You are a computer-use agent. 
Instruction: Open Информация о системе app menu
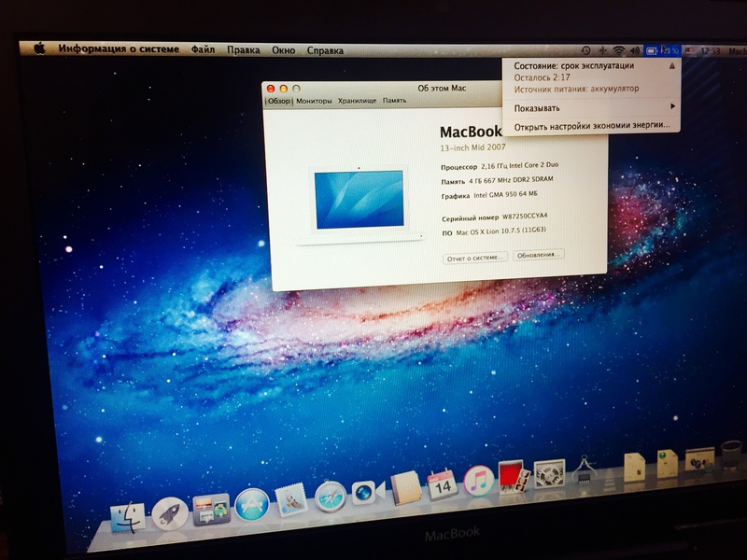(x=119, y=49)
